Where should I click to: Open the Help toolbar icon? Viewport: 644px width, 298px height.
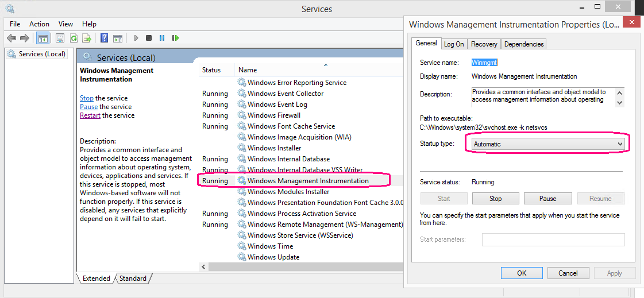click(105, 38)
